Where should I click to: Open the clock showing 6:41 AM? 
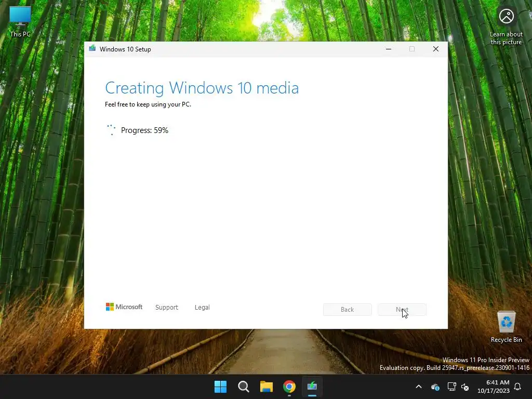tap(494, 387)
